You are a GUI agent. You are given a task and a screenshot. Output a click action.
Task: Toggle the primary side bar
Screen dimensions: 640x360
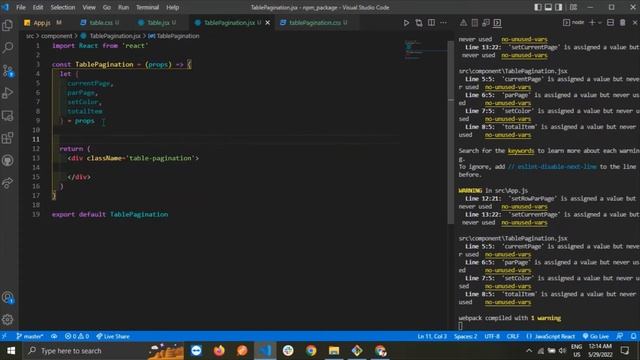coord(538,7)
